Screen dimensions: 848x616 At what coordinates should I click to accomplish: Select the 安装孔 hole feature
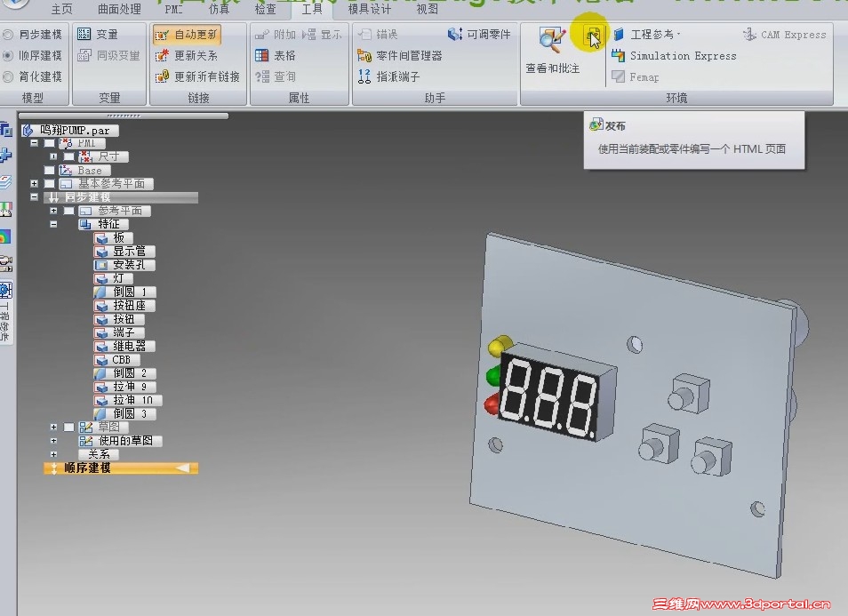click(124, 265)
